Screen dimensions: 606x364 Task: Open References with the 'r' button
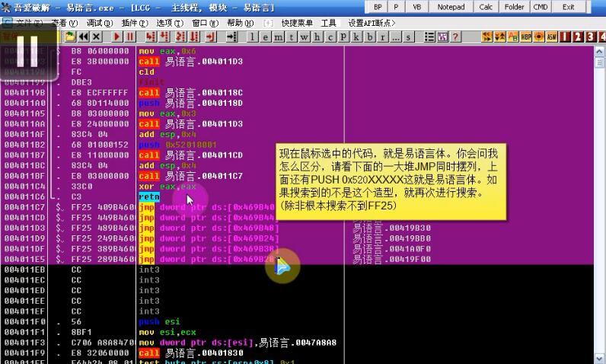tap(382, 37)
